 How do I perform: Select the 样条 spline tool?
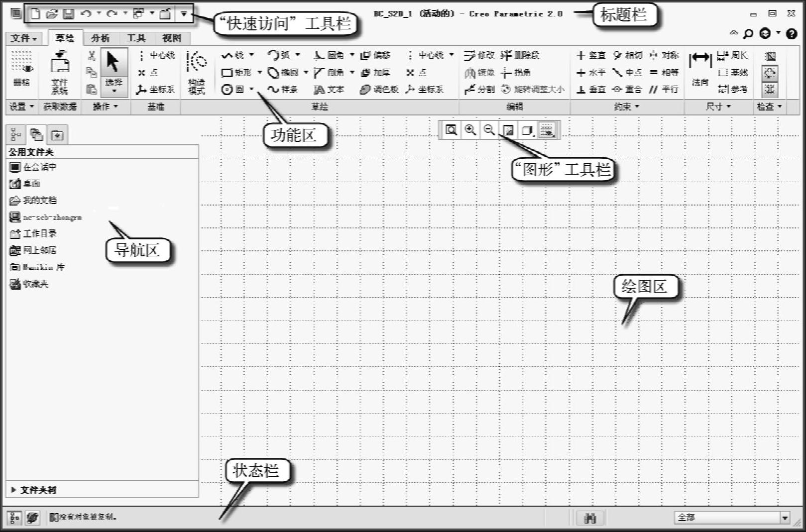(x=283, y=90)
